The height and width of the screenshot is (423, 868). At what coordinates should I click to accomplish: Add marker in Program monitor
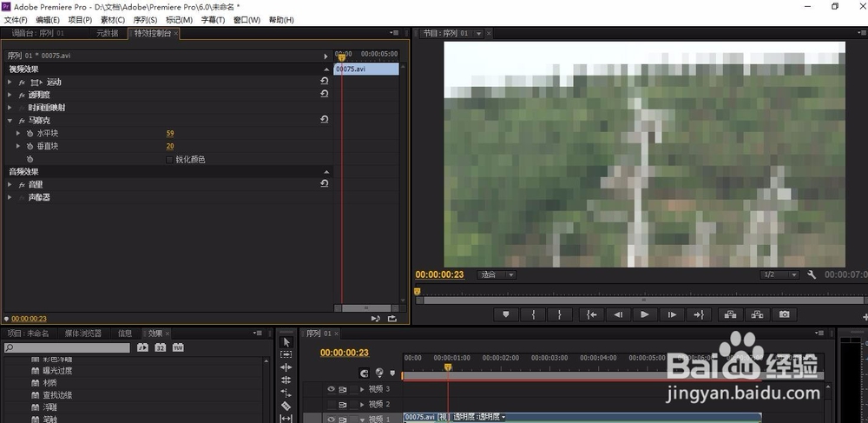(x=506, y=314)
